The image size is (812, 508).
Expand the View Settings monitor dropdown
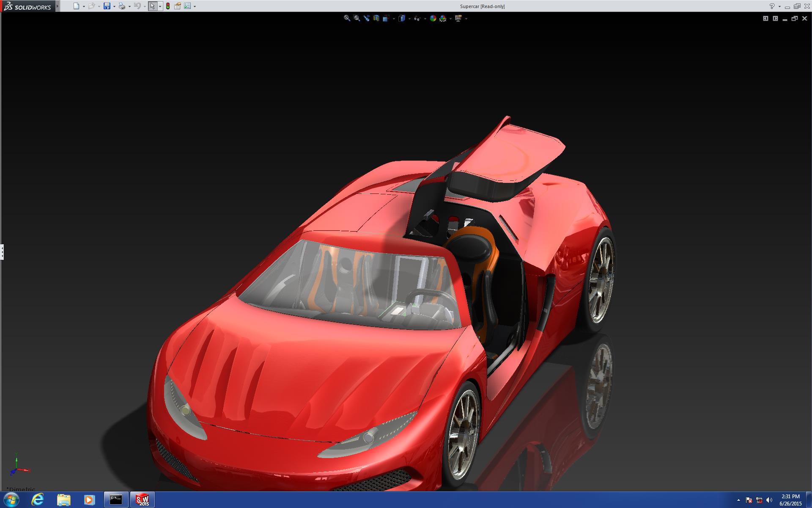pyautogui.click(x=466, y=19)
